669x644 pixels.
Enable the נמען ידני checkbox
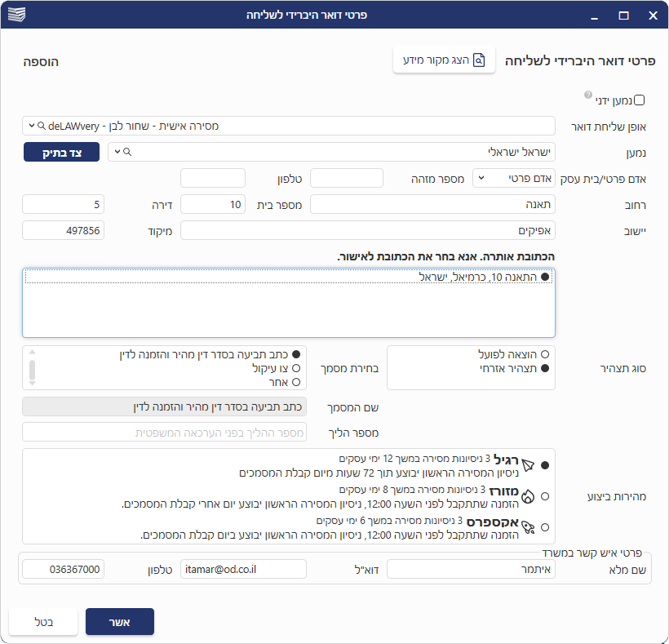click(x=640, y=100)
